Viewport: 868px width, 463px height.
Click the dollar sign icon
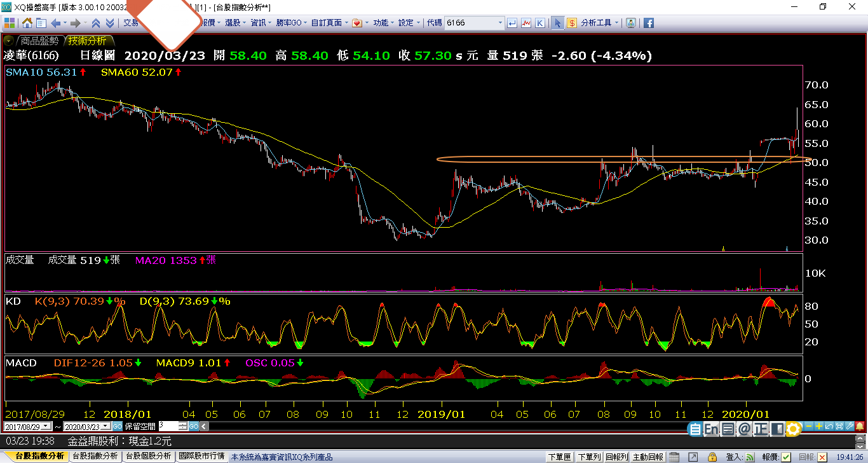coord(572,23)
